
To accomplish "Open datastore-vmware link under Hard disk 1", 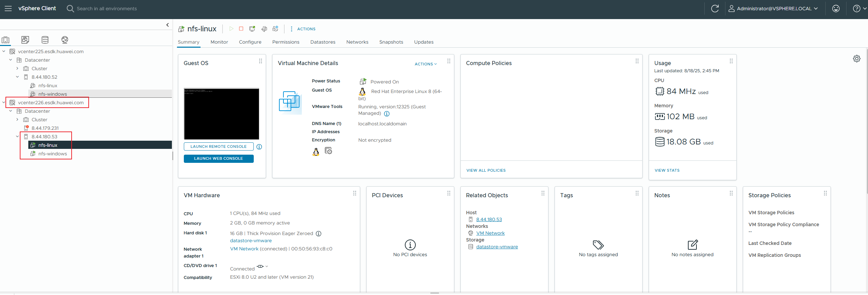I will [251, 241].
